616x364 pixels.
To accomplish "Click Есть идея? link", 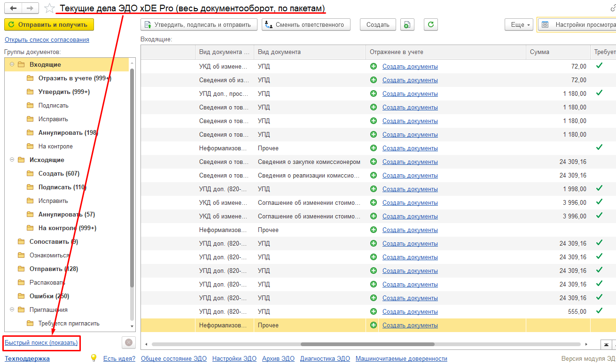I will pyautogui.click(x=119, y=358).
